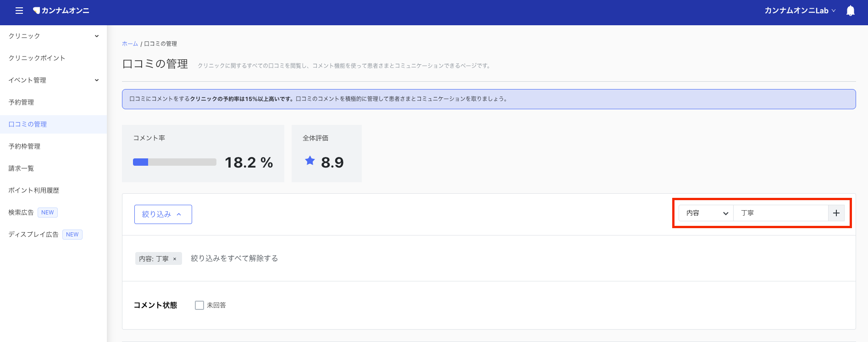The image size is (868, 342).
Task: Remove the 内容: 丁寧 filter tag
Action: click(x=175, y=259)
